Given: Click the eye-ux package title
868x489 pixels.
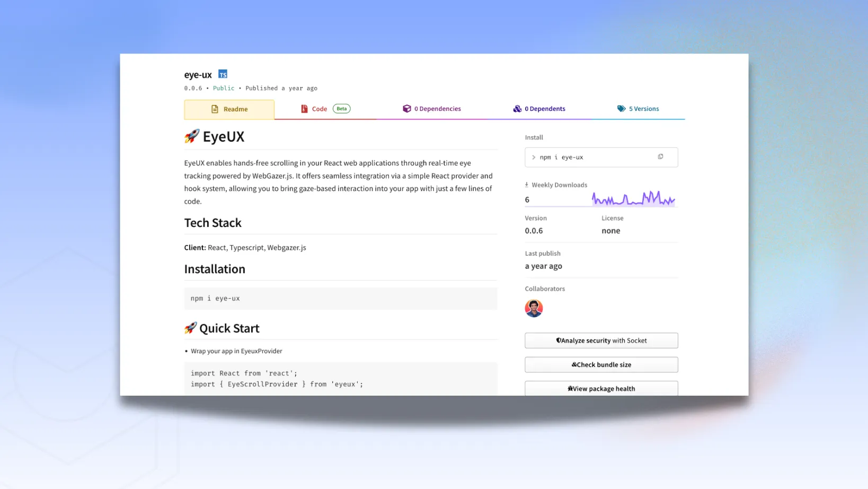Looking at the screenshot, I should click(x=198, y=75).
